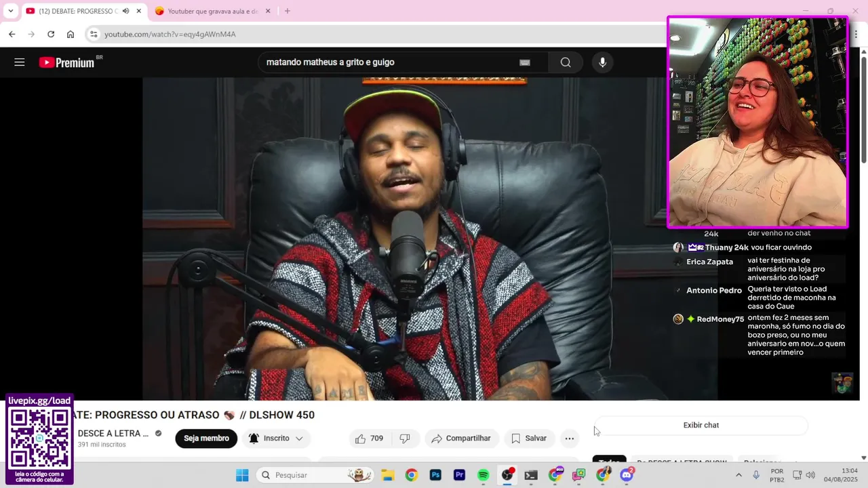Click the Windows Pesquisar search box
The width and height of the screenshot is (868, 488).
pyautogui.click(x=315, y=475)
